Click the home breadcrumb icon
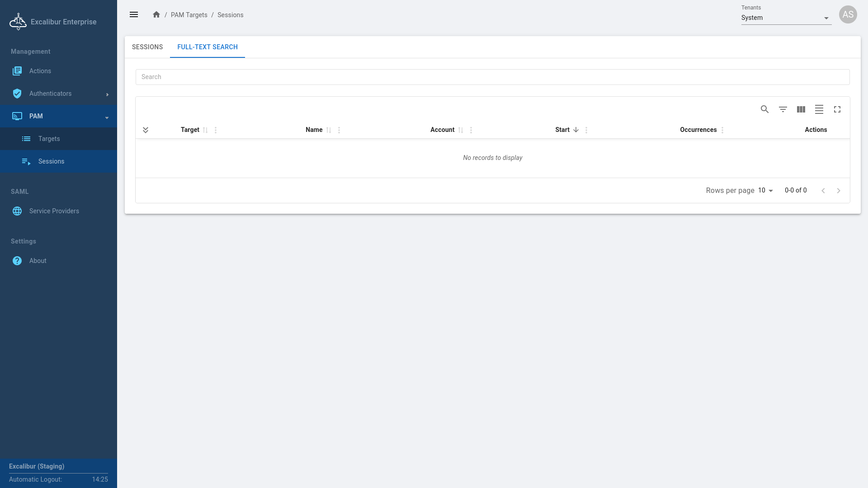Image resolution: width=868 pixels, height=488 pixels. click(x=156, y=15)
